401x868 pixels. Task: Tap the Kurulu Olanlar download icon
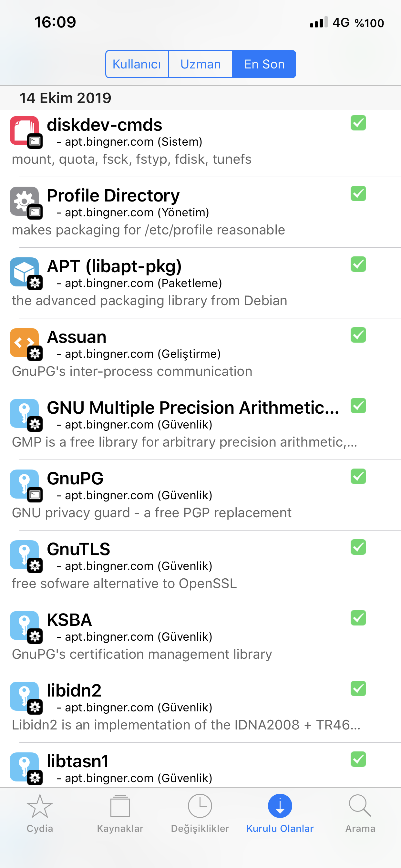click(280, 806)
